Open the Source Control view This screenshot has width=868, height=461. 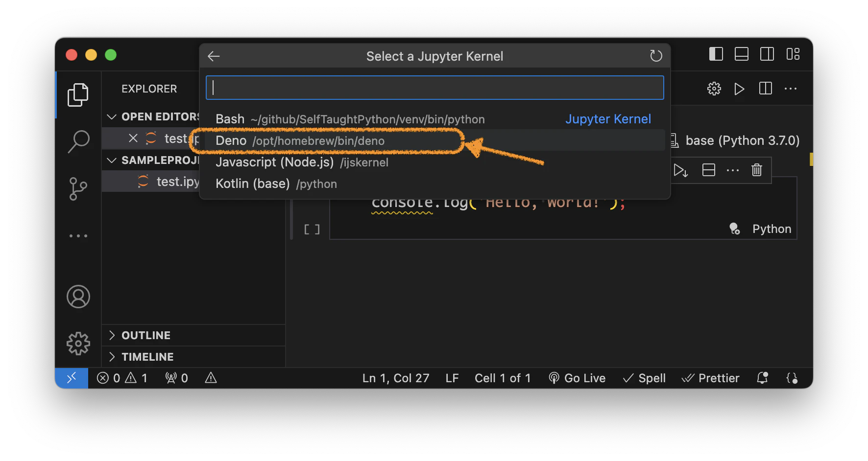(x=78, y=189)
